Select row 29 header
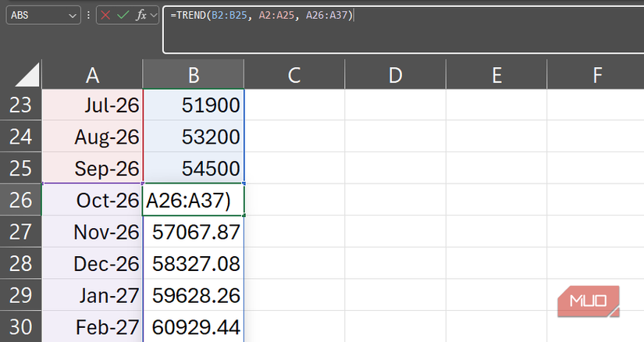644x342 pixels. (20, 294)
